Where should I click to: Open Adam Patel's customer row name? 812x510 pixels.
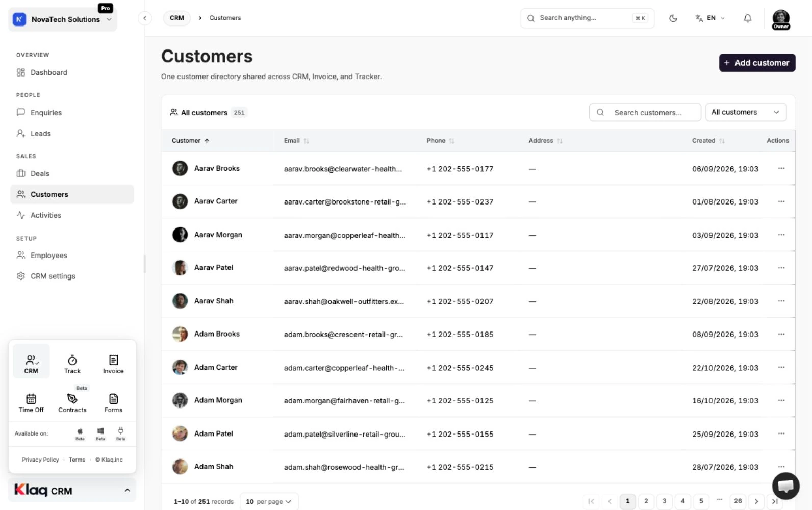(x=213, y=433)
